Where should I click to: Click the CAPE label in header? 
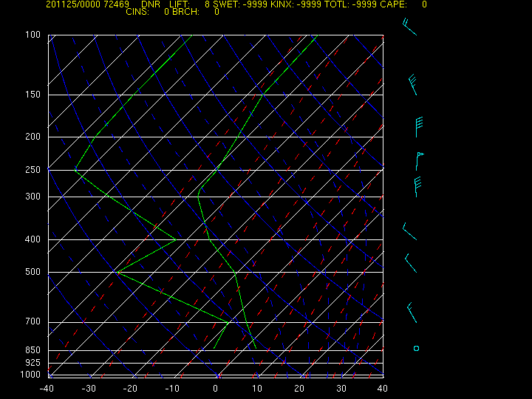(x=393, y=4)
